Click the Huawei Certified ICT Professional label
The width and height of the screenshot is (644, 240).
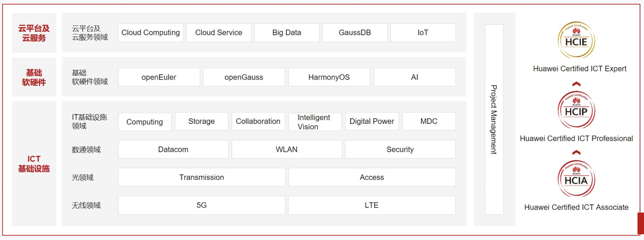tap(576, 138)
